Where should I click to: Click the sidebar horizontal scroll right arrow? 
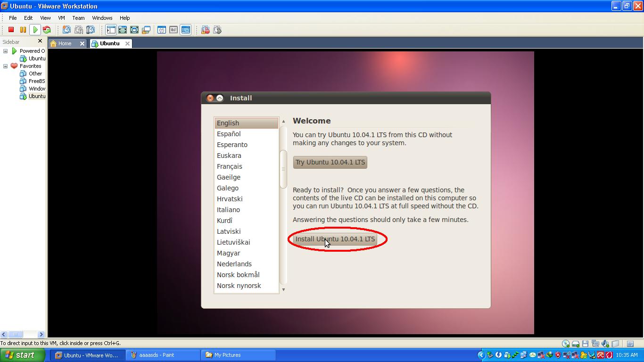[41, 334]
